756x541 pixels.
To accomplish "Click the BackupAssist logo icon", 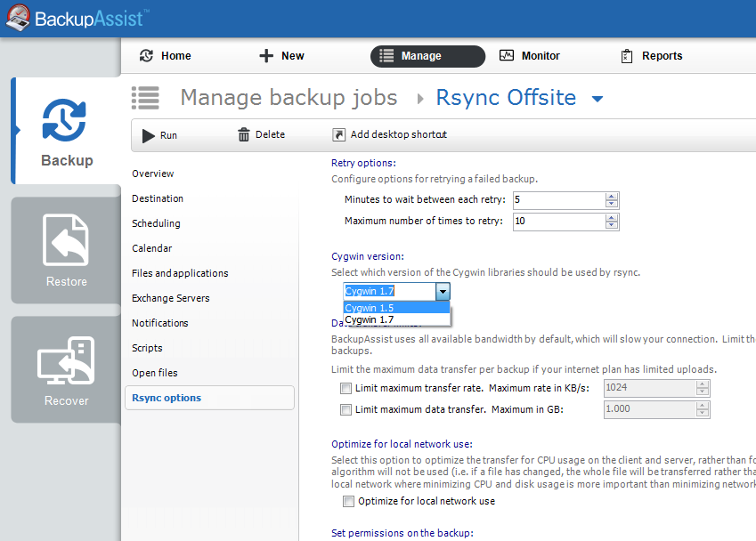I will click(18, 18).
